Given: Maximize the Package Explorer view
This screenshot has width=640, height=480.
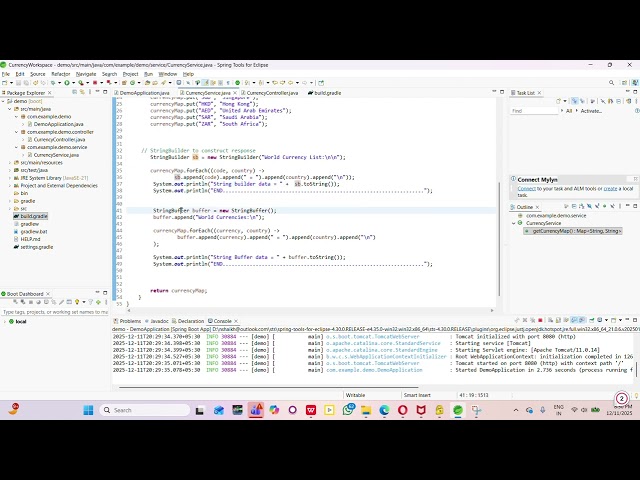Looking at the screenshot, I should [x=105, y=92].
